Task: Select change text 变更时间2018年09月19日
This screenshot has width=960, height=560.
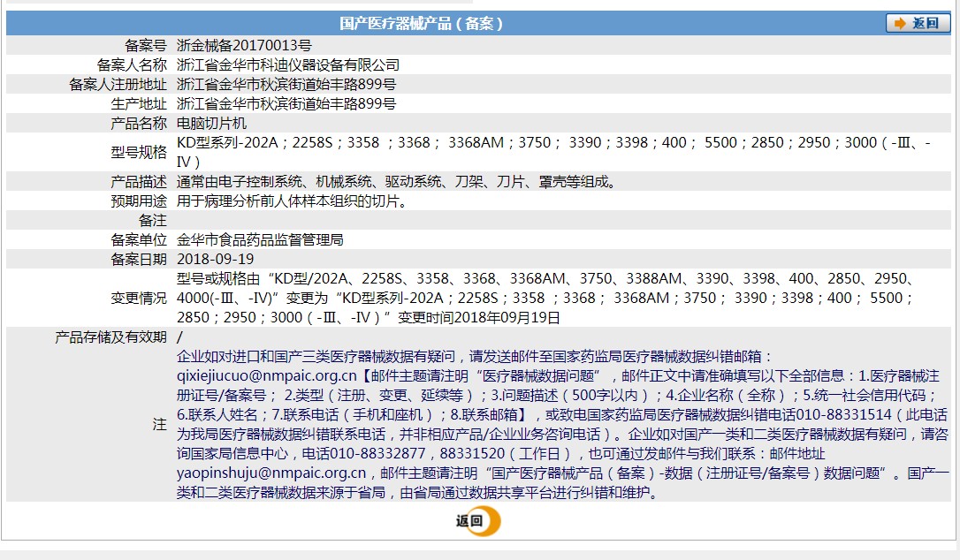Action: tap(479, 318)
